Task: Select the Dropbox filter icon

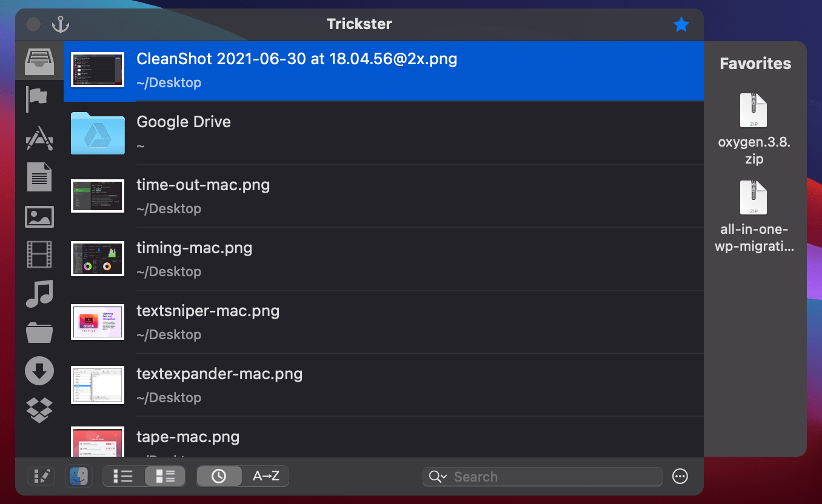Action: [x=39, y=410]
